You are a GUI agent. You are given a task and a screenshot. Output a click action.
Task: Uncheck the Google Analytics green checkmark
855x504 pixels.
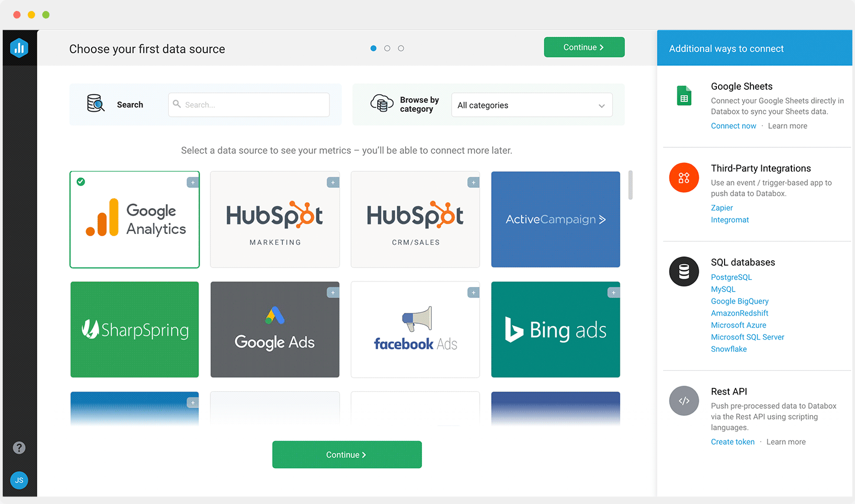[x=81, y=181]
